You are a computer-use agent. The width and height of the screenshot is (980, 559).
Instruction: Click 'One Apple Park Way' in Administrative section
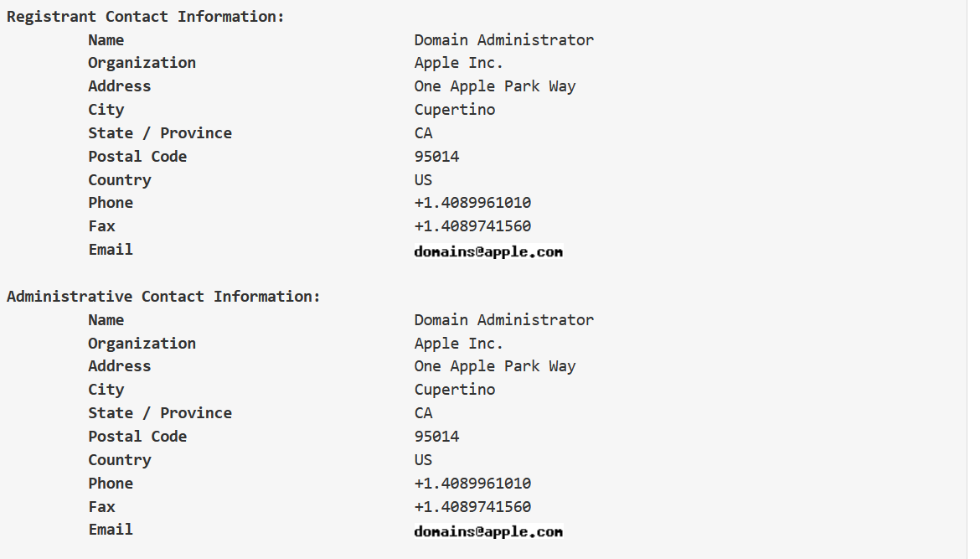(494, 366)
